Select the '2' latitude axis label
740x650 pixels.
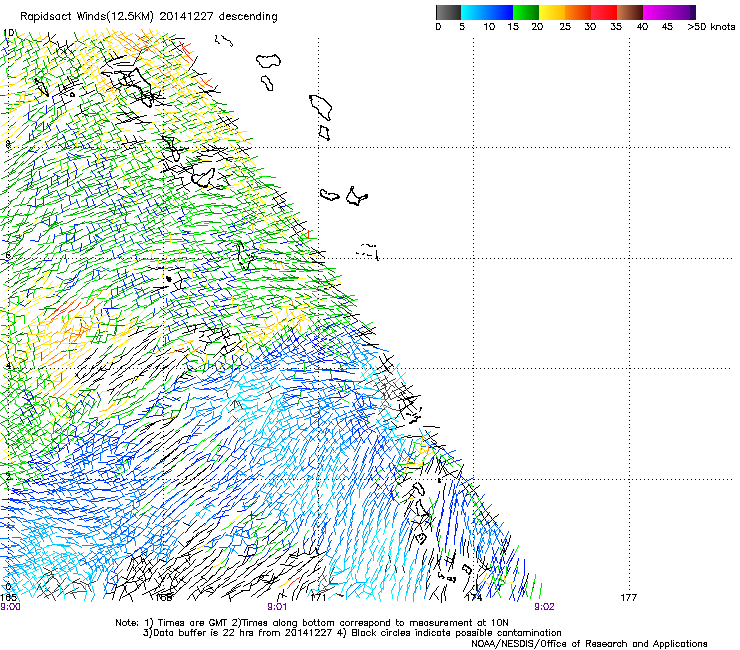pos(8,476)
